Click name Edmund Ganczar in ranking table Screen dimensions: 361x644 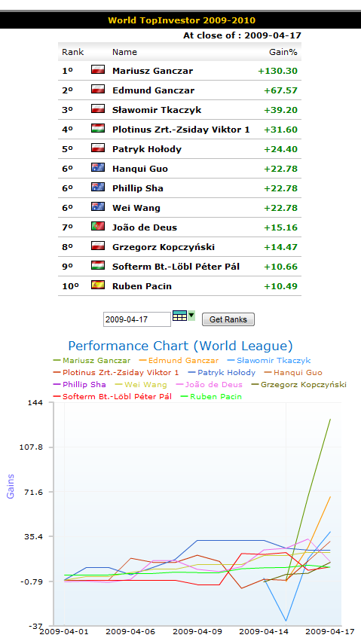(x=153, y=90)
